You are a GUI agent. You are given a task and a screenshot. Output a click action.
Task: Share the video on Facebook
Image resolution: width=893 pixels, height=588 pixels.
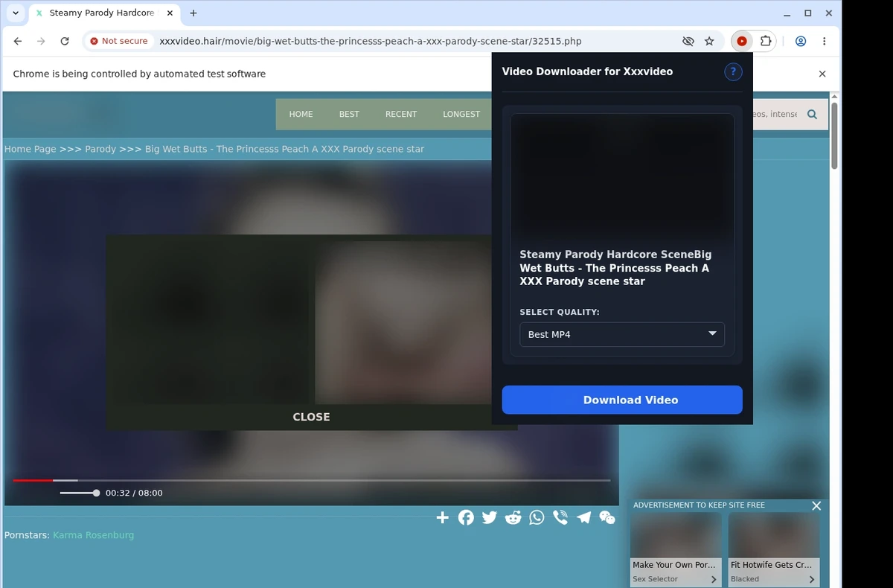tap(466, 517)
